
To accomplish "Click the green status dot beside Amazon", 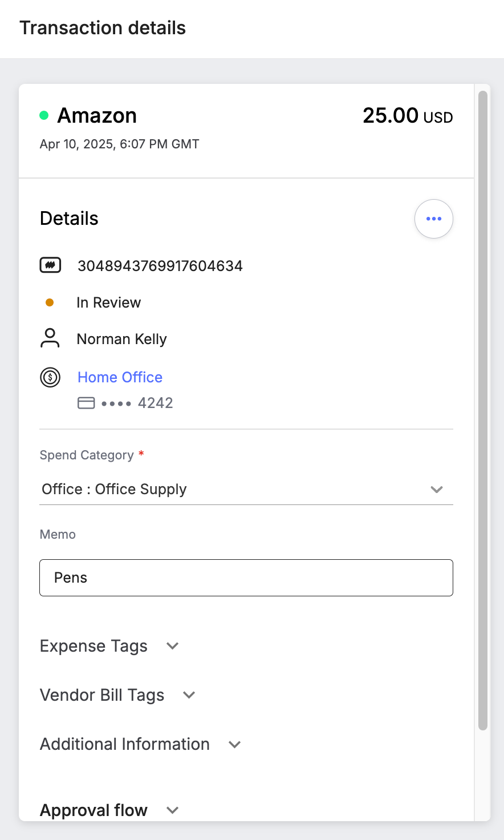I will (x=44, y=116).
